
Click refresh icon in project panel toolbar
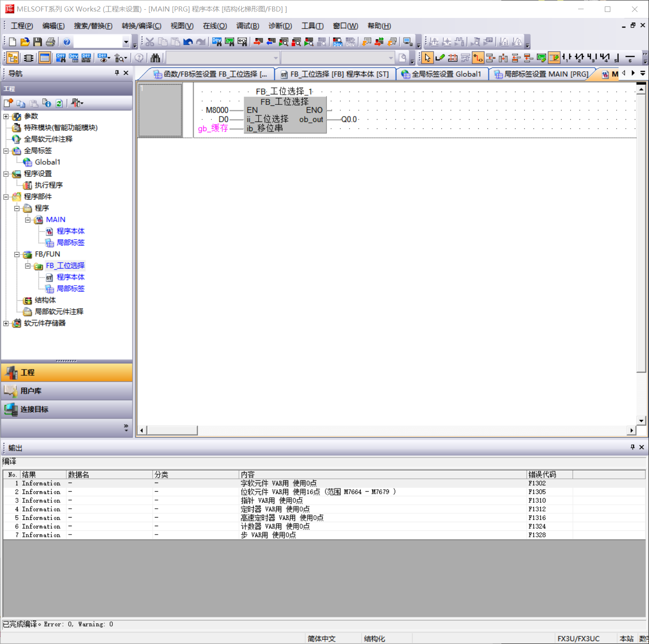click(59, 103)
